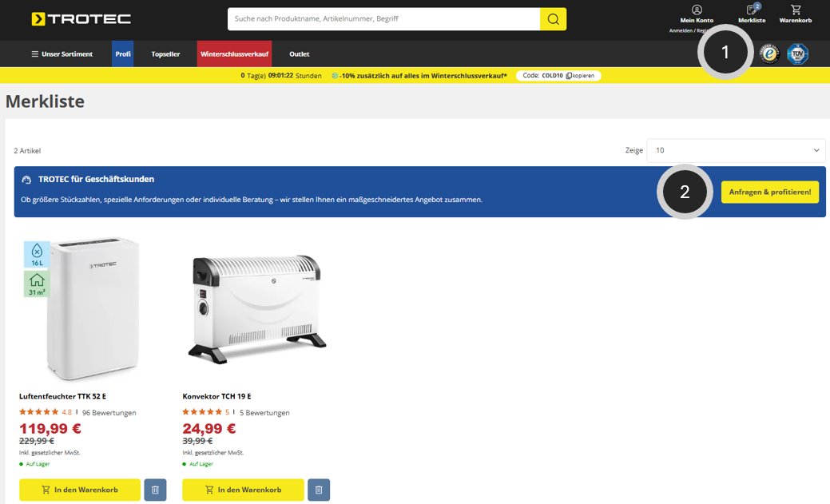This screenshot has width=830, height=504.
Task: Go to Winterschlussverkauf section
Action: coord(235,54)
